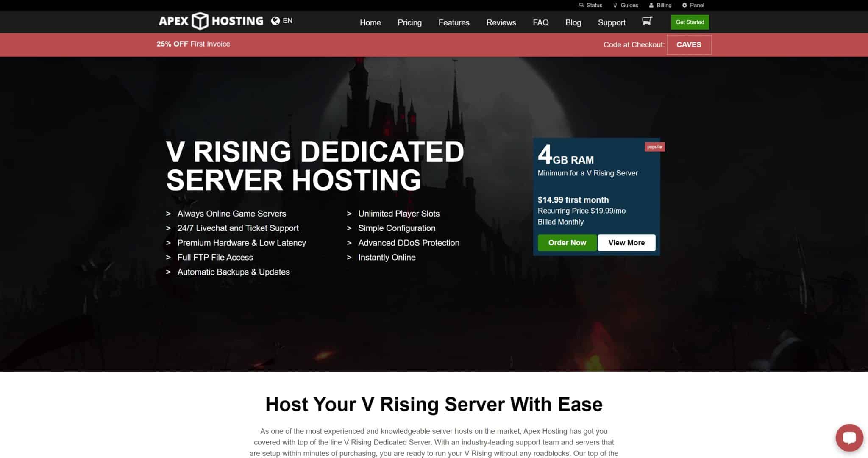
Task: Click Automatic Backups & Updates text
Action: coord(234,272)
